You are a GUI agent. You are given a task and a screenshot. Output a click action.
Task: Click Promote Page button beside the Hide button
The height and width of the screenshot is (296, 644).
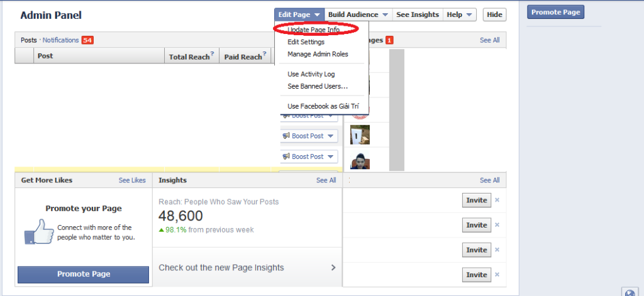coord(555,13)
